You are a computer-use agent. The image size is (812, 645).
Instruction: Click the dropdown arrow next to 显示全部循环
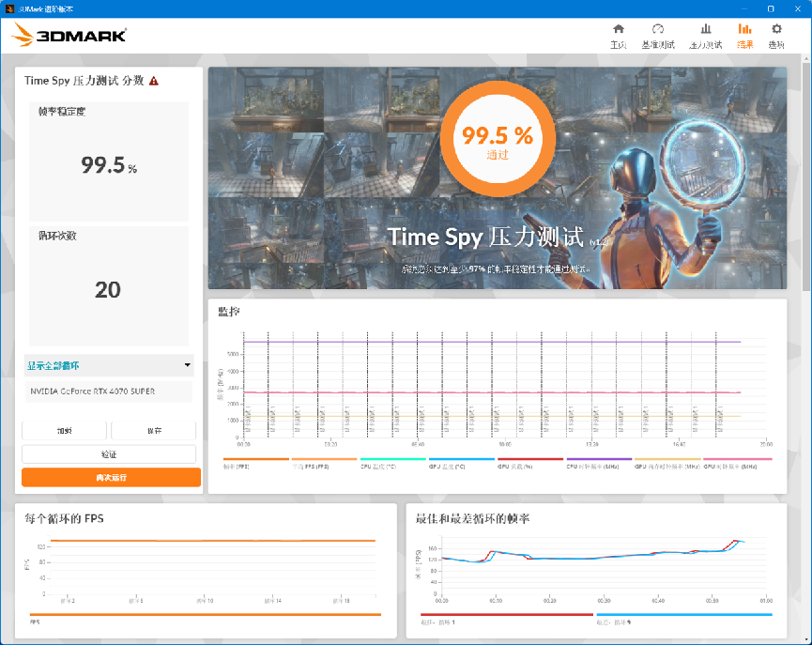[188, 365]
